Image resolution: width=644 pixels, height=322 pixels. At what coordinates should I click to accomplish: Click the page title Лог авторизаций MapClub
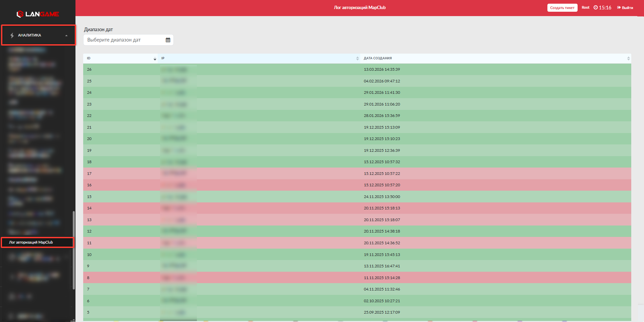click(x=360, y=7)
